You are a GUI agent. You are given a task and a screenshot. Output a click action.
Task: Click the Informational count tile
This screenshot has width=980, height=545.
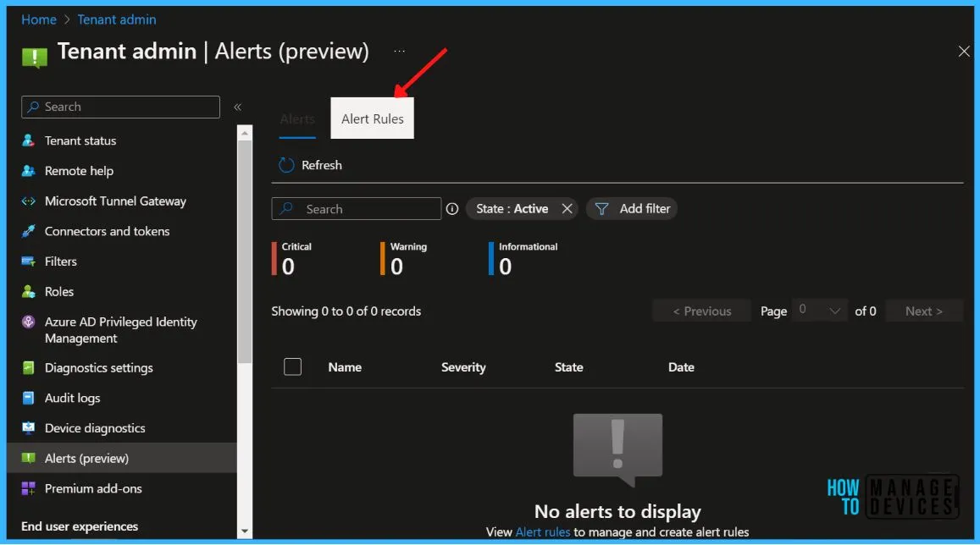pyautogui.click(x=523, y=258)
